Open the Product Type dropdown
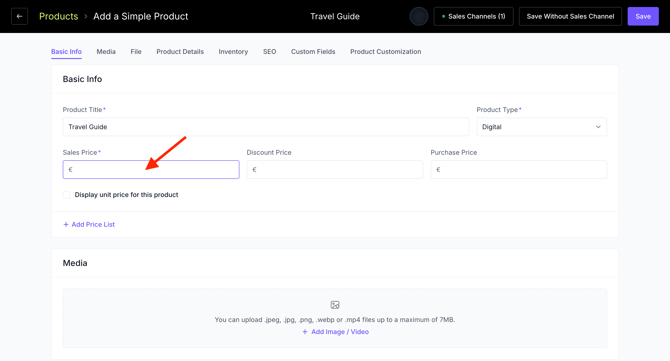The height and width of the screenshot is (361, 670). pyautogui.click(x=541, y=127)
